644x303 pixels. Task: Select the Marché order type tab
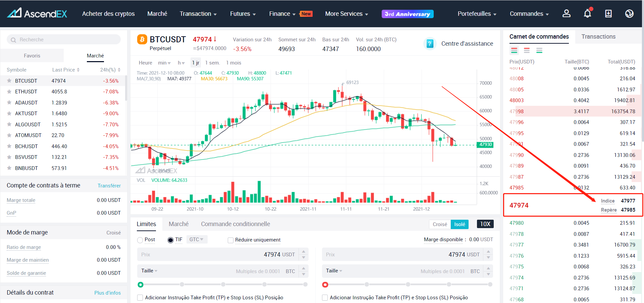[x=178, y=224]
